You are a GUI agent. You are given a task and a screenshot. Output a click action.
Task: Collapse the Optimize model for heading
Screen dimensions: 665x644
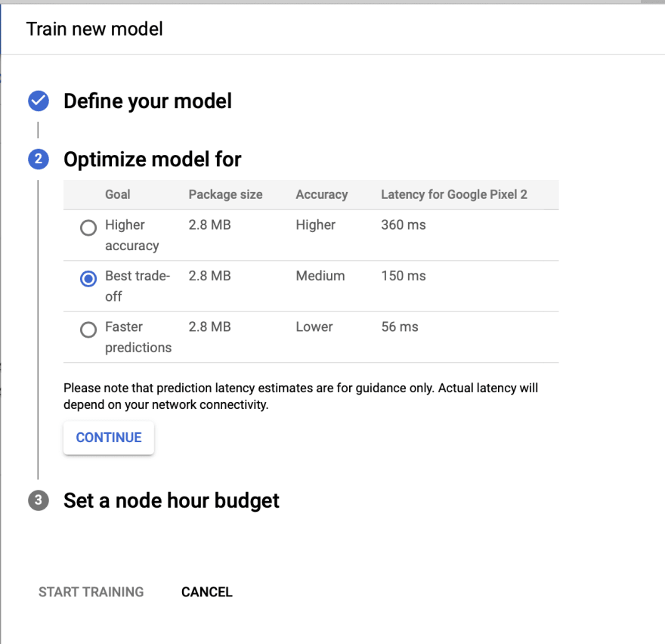pyautogui.click(x=152, y=159)
